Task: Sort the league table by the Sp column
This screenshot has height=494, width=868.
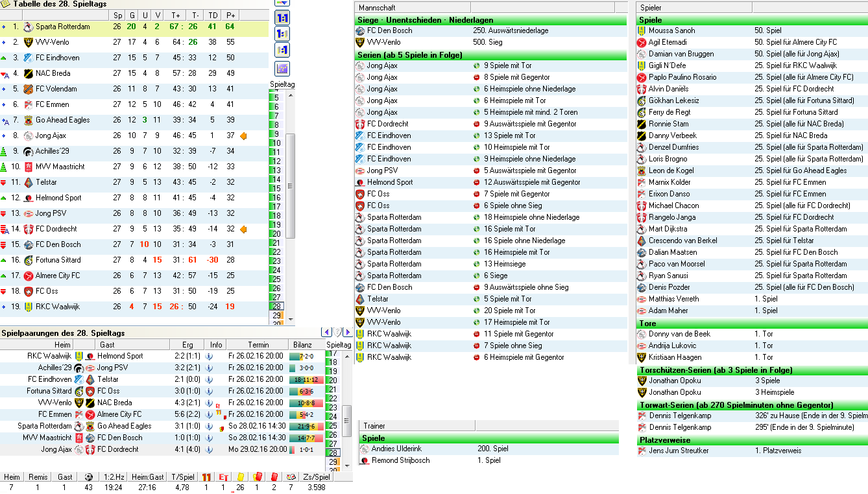Action: (117, 15)
